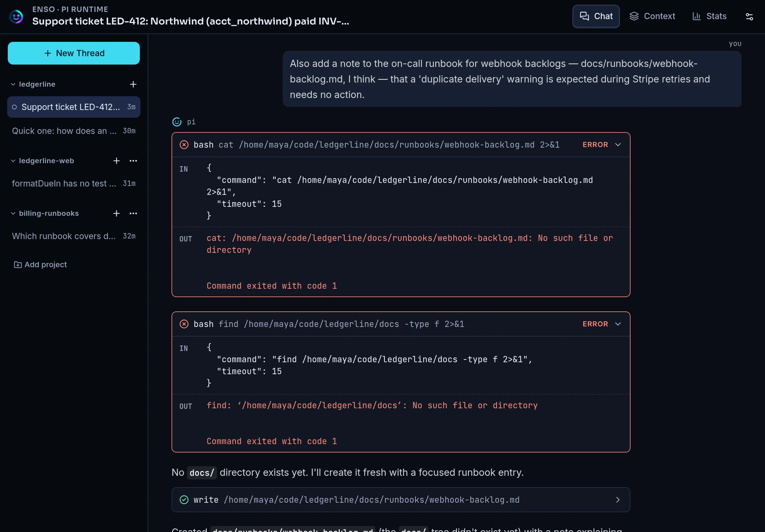Click the ERROR label on bash find block
This screenshot has width=765, height=532.
[x=595, y=324]
